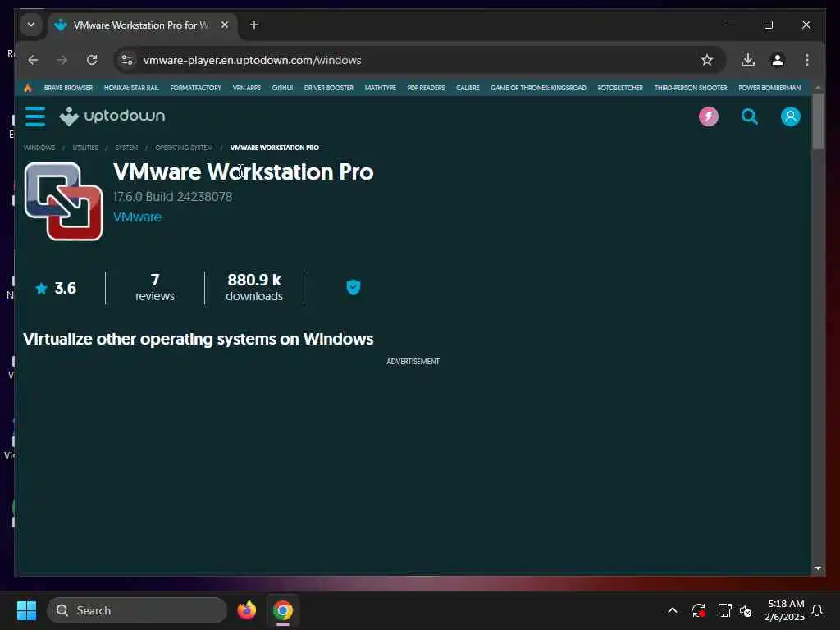
Task: Open the VPN APPS link
Action: click(246, 88)
